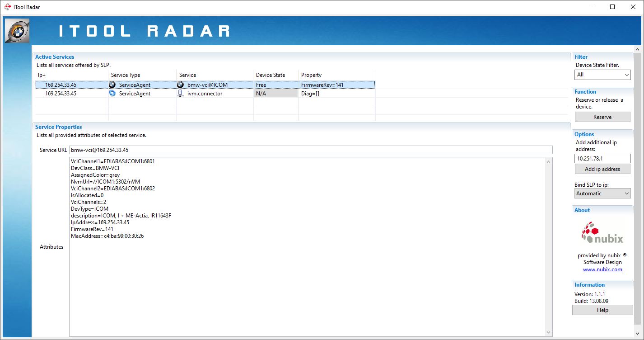Click the IP address in the ivm.connector row
Screen dimensions: 644x340
(x=61, y=94)
